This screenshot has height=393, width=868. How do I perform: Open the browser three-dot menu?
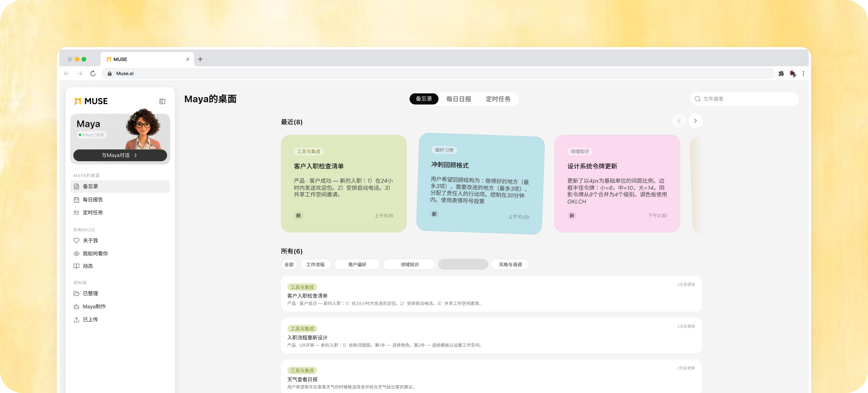(x=804, y=74)
